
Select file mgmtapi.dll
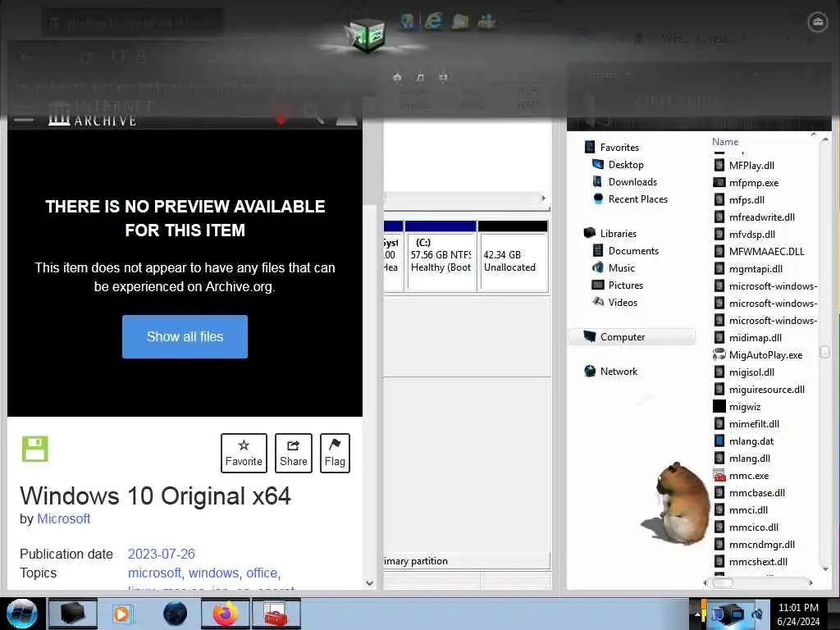pos(756,269)
